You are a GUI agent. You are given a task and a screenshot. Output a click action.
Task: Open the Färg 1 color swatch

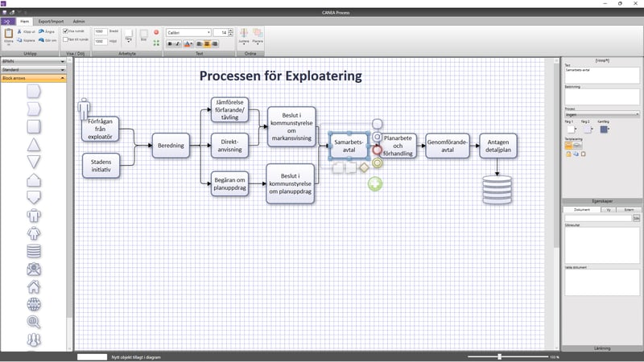572,130
